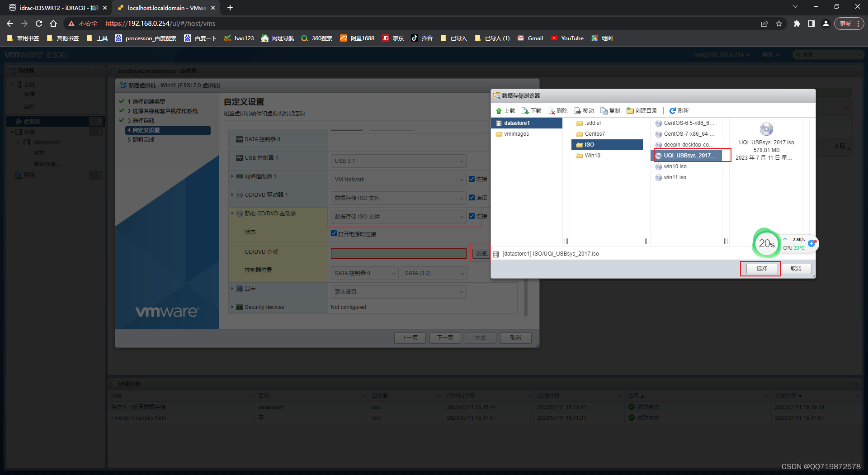Collapse the 新的 CD/DVD 驱动器 row
The image size is (868, 475).
[x=232, y=213]
